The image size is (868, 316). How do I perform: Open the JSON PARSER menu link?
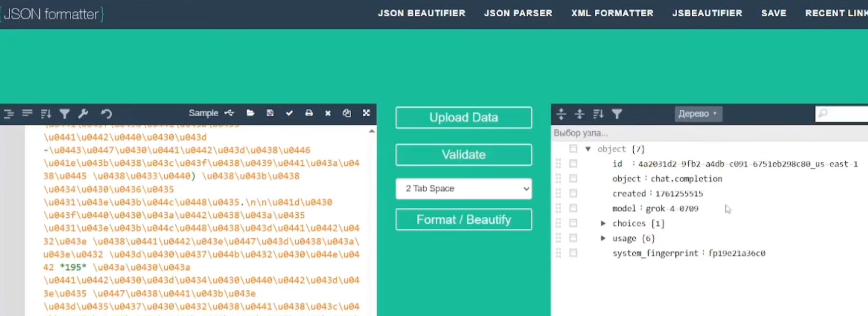pyautogui.click(x=518, y=13)
